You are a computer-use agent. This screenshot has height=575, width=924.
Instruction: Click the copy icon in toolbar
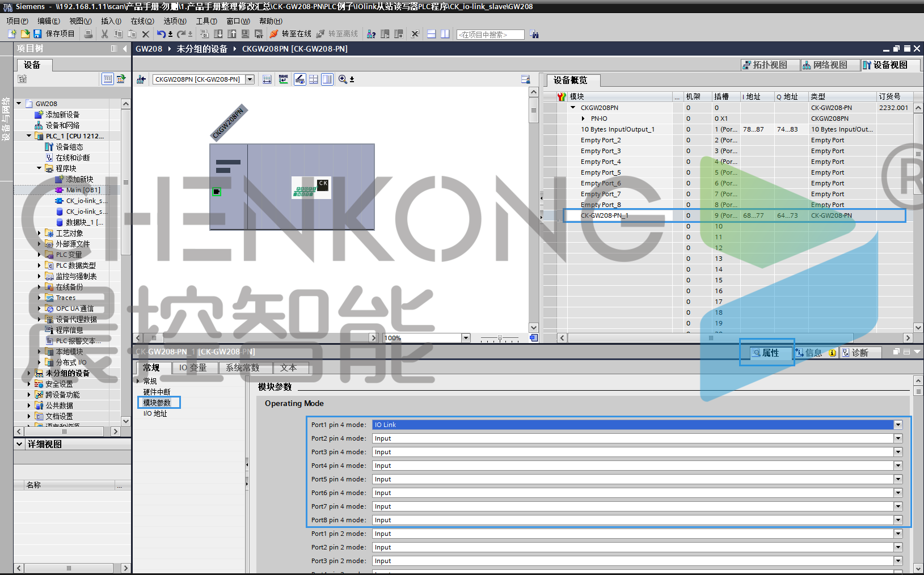pos(118,34)
